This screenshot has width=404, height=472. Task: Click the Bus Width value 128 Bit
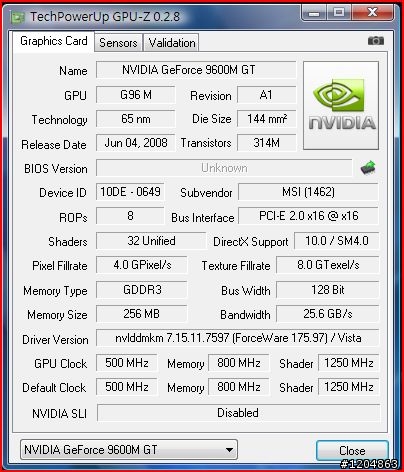[328, 290]
